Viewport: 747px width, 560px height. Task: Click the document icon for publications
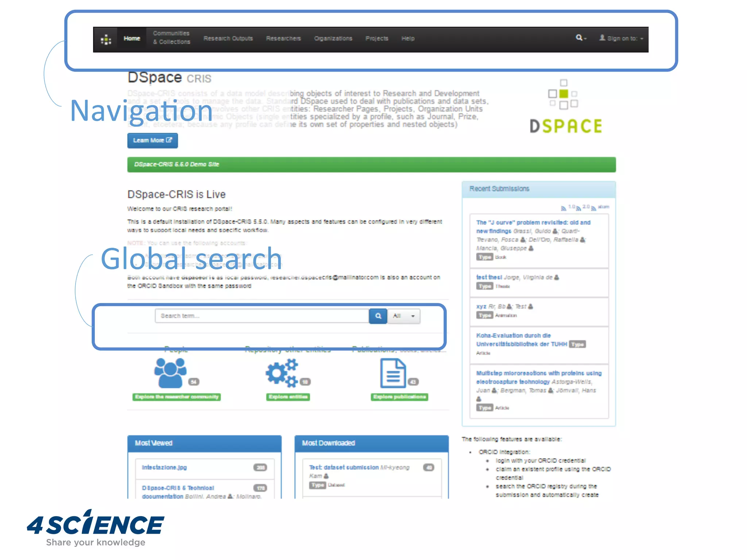pyautogui.click(x=393, y=373)
